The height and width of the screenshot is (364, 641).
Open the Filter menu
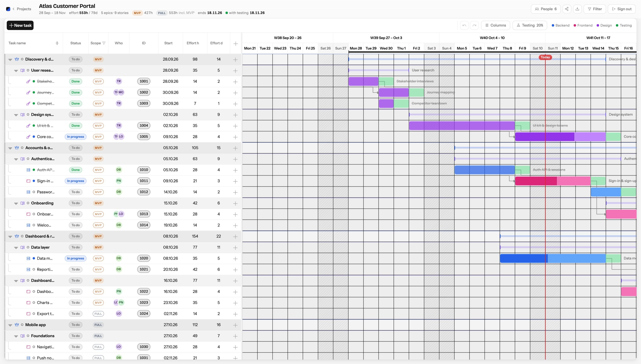pyautogui.click(x=595, y=9)
